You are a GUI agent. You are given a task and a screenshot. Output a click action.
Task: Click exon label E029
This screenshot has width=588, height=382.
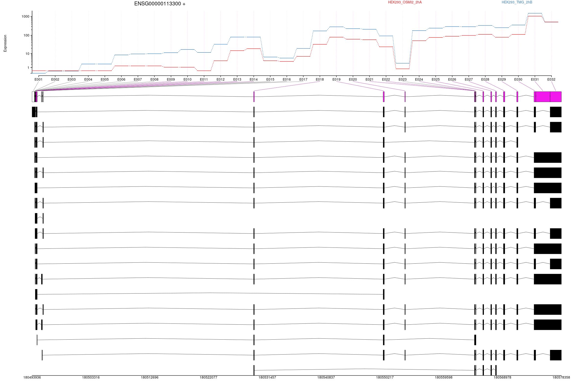click(502, 79)
